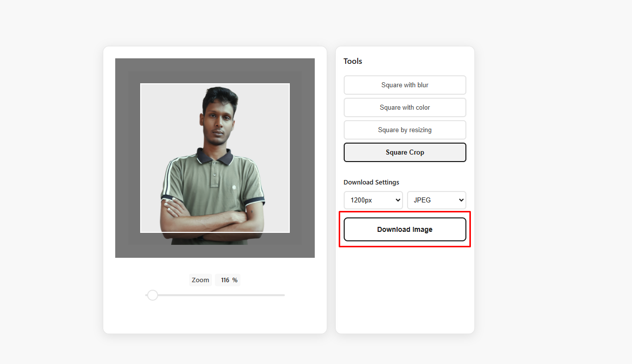The image size is (632, 364).
Task: Select the Square with blur tool
Action: [405, 85]
